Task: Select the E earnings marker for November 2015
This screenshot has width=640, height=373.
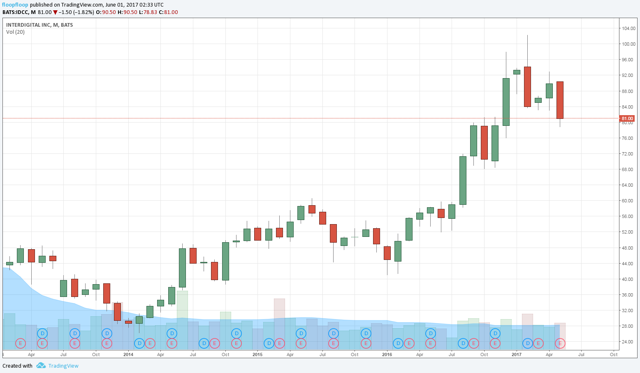Action: pos(366,343)
